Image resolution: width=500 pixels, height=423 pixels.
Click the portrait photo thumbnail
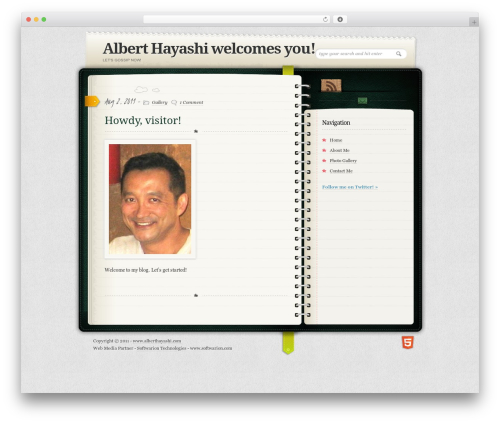[150, 199]
